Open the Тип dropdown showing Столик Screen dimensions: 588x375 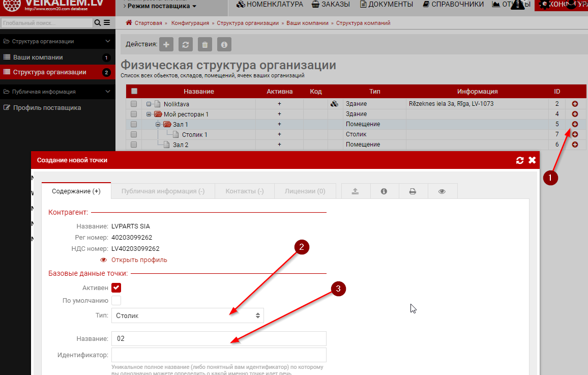click(187, 315)
